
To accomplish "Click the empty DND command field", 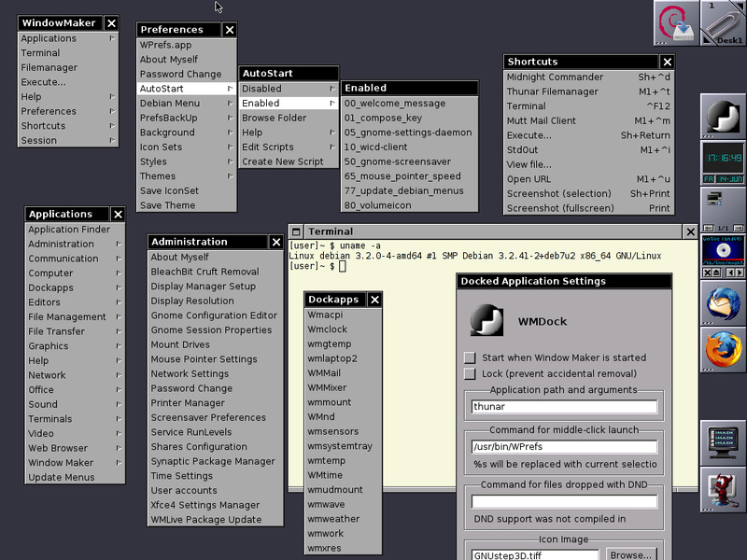I will (564, 501).
